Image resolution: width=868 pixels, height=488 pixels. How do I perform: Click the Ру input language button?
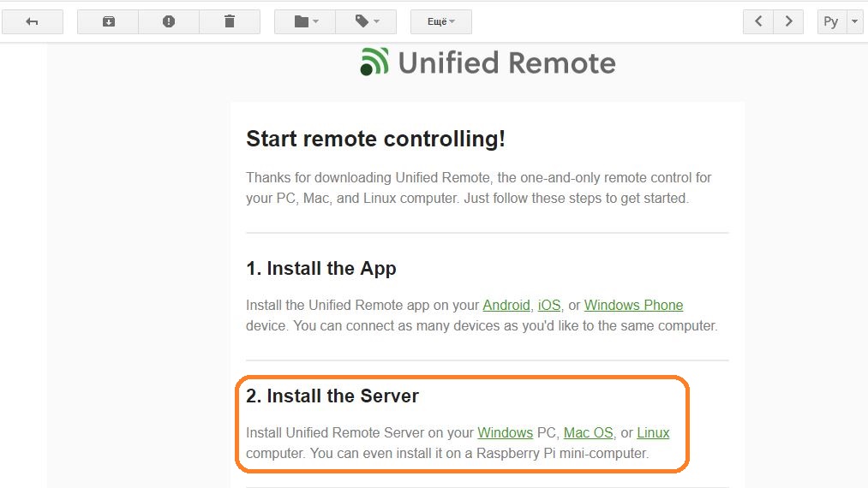[x=832, y=21]
